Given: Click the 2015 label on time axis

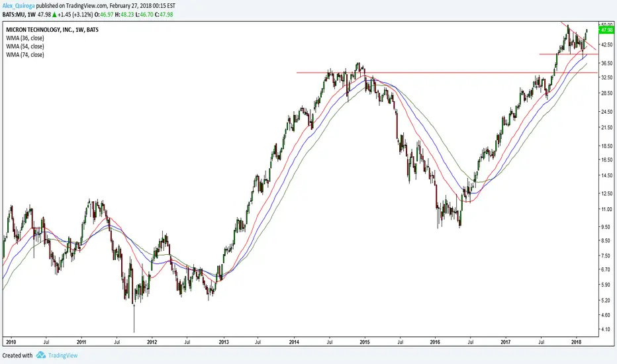Looking at the screenshot, I should coord(364,342).
